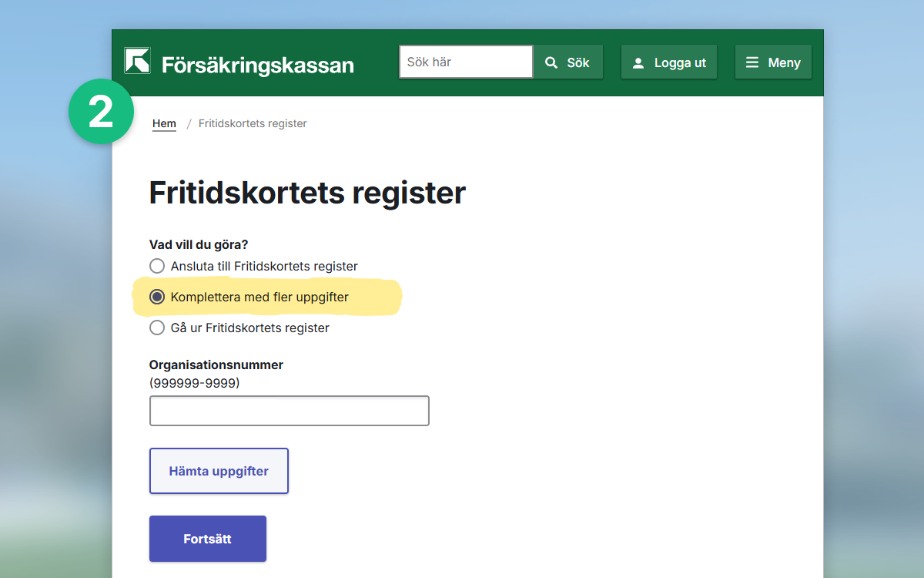This screenshot has height=578, width=924.
Task: Select the 'Komplettera med fler uppgifter' radio button
Action: point(157,297)
